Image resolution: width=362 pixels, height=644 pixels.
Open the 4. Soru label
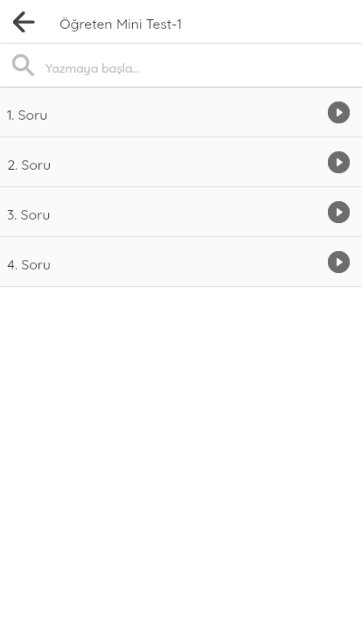click(29, 265)
